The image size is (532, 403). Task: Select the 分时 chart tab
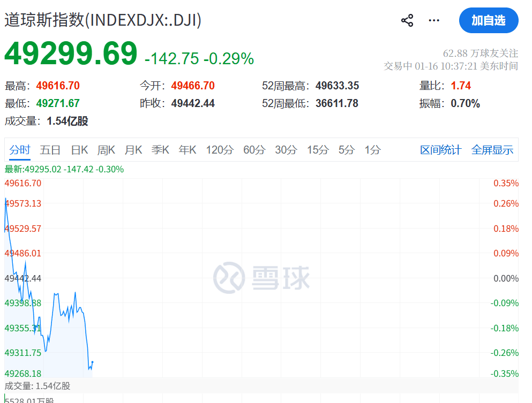coord(20,150)
